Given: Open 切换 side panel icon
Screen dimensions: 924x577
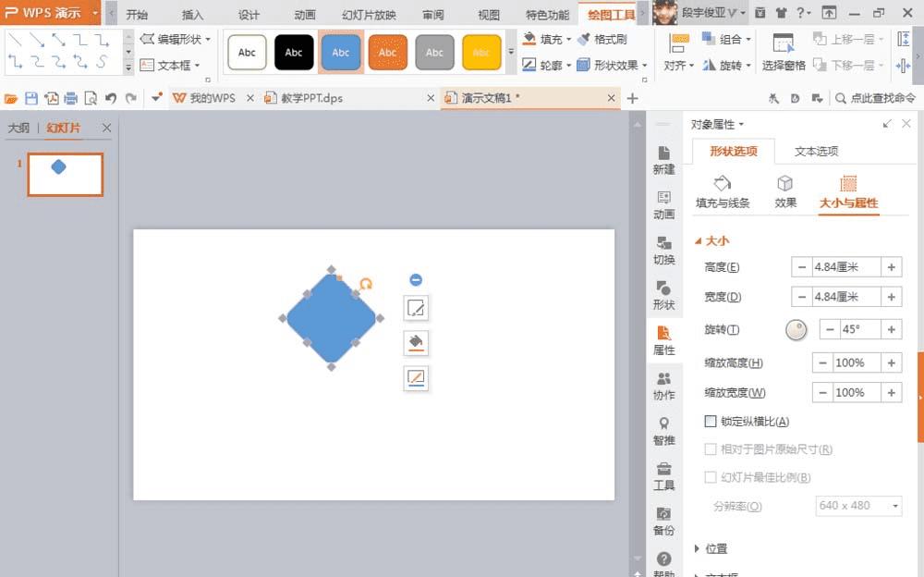Looking at the screenshot, I should (663, 251).
